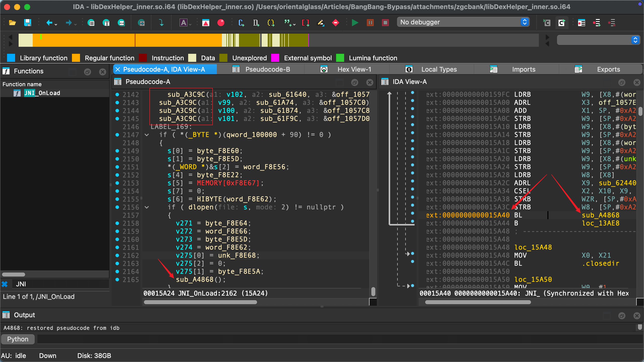Screen dimensions: 644x362
Task: Open the hash grid search icon
Action: pyautogui.click(x=91, y=23)
